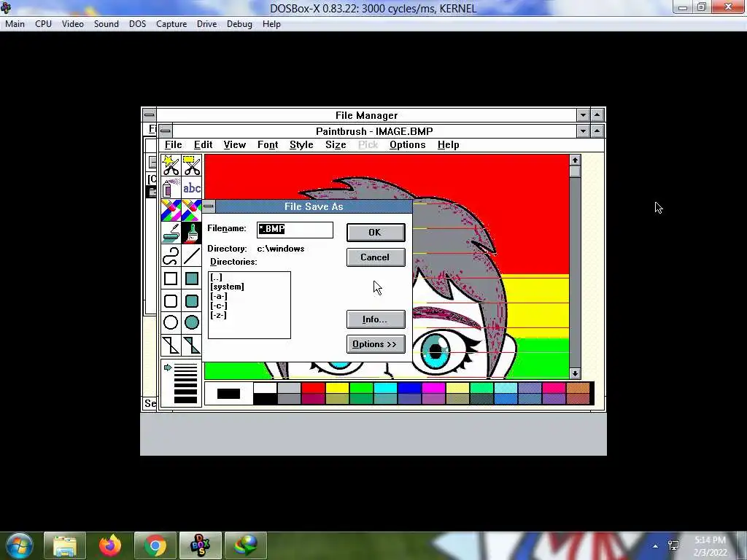This screenshot has width=747, height=560.
Task: Select the hollow Box tool
Action: pyautogui.click(x=171, y=278)
